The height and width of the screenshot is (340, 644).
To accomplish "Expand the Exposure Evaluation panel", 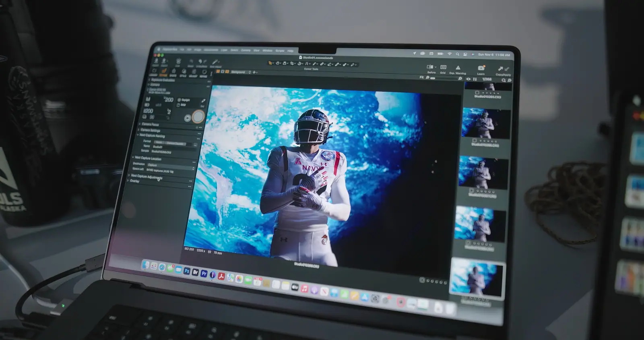I will pos(149,79).
